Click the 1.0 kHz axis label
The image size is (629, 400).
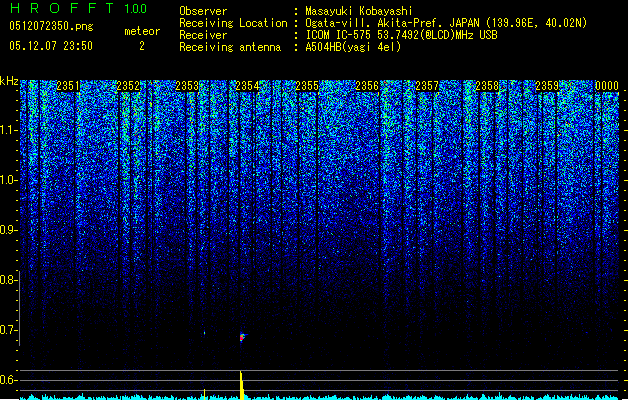[8, 180]
